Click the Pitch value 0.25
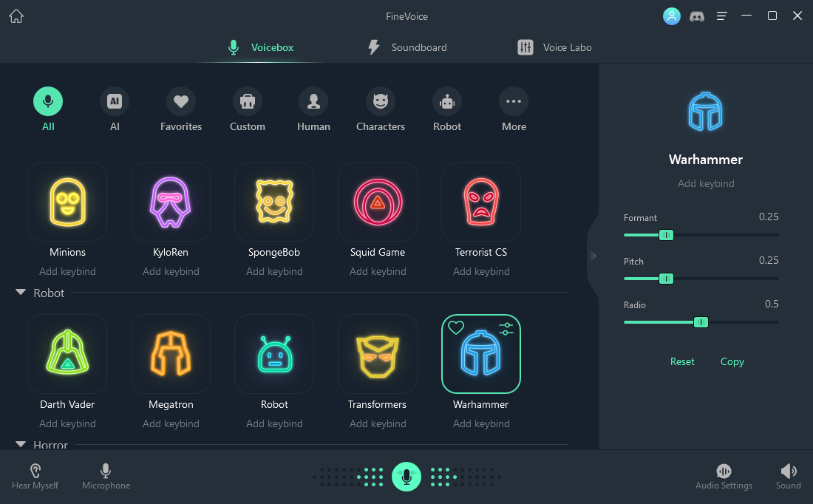The width and height of the screenshot is (813, 504). (x=769, y=260)
